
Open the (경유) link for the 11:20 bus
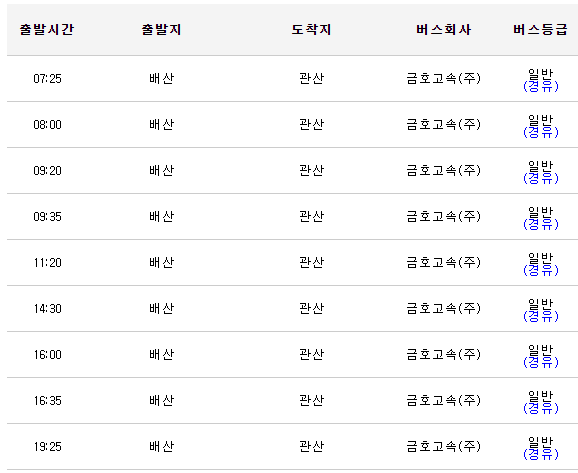[x=541, y=270]
